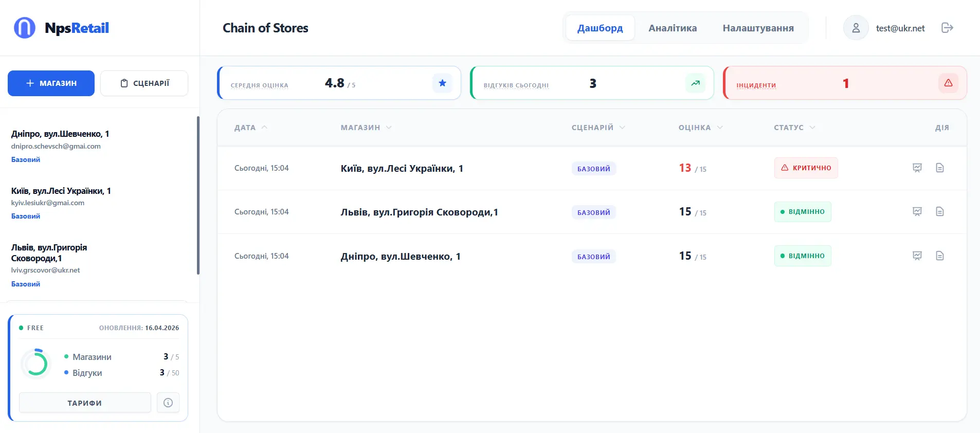Select the Дніпро, вул.Шевченко store in the sidebar
The image size is (980, 433).
point(60,134)
